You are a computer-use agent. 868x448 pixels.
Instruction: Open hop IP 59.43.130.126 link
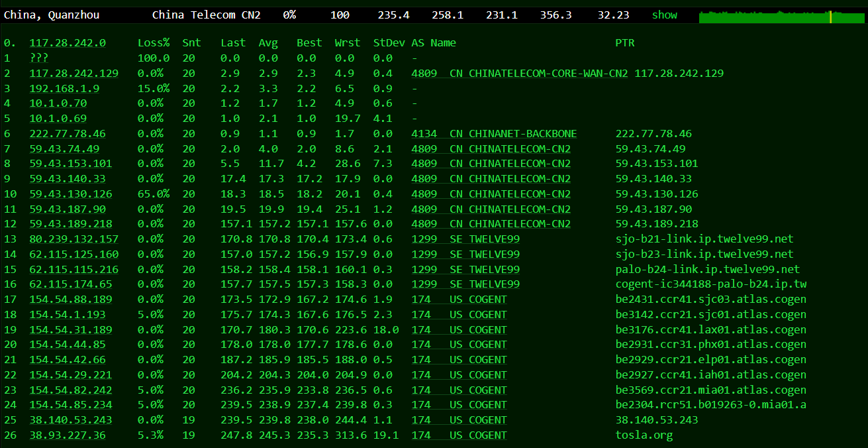pos(71,194)
